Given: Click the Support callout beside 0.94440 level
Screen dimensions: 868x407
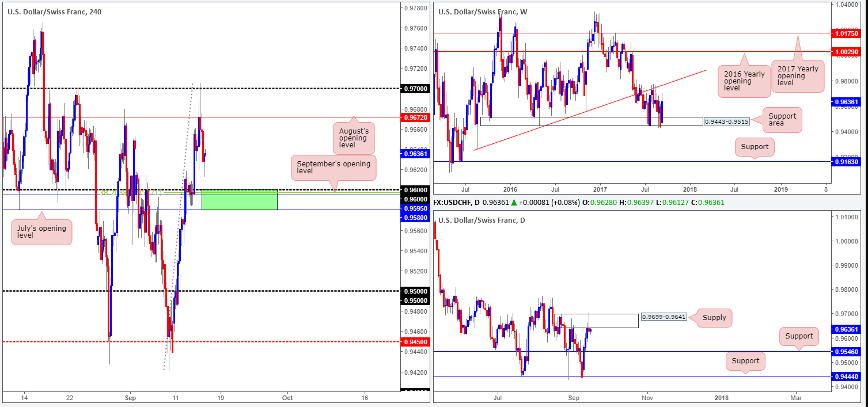Looking at the screenshot, I should click(745, 362).
